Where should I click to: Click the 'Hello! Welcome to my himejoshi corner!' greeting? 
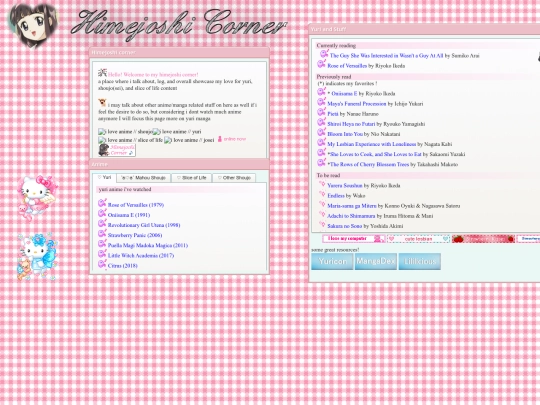point(153,74)
